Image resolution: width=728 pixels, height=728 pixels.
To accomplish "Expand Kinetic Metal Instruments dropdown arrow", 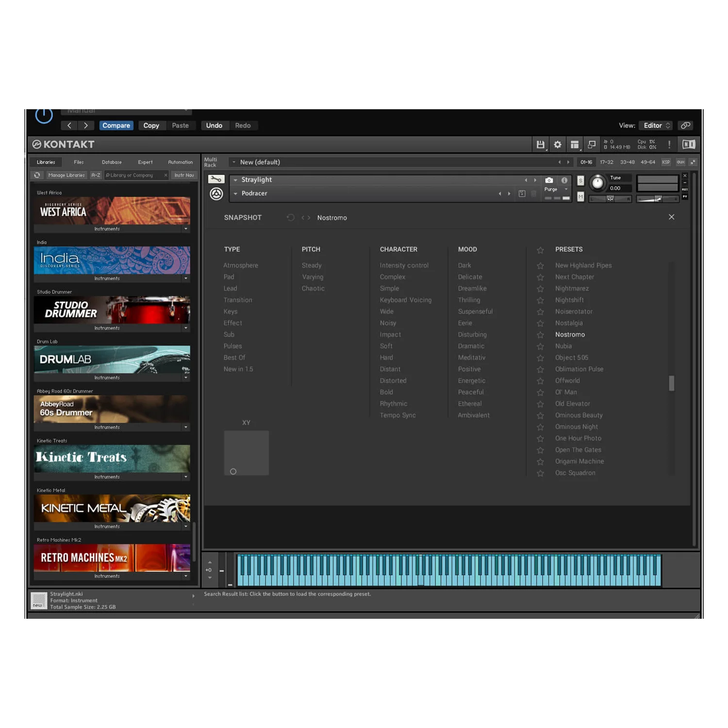I will (x=185, y=527).
